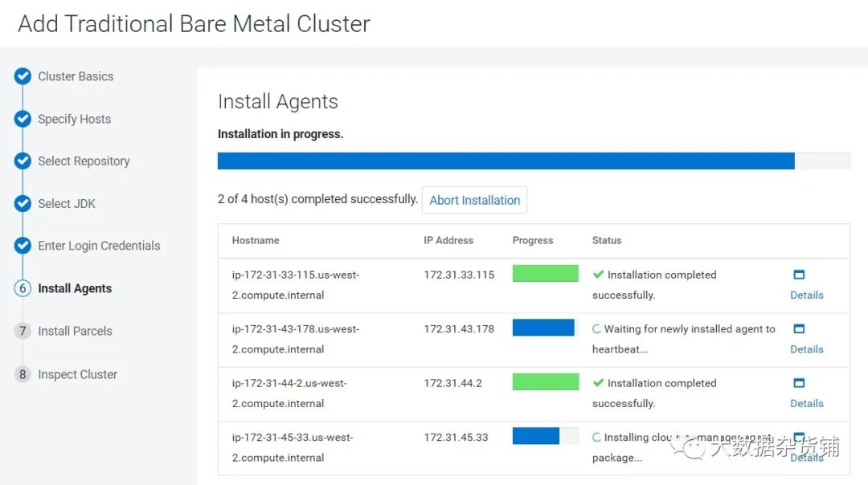
Task: Select the Install Parcels step
Action: 75,331
